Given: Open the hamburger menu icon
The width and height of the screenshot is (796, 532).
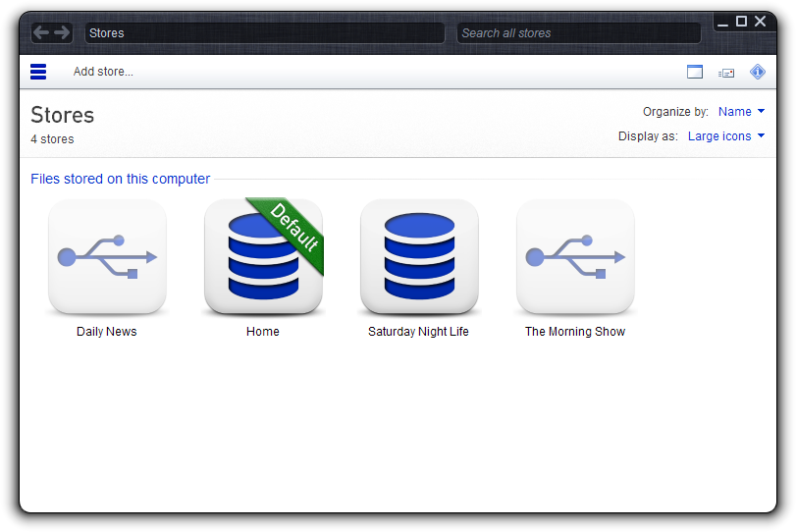Looking at the screenshot, I should click(38, 72).
